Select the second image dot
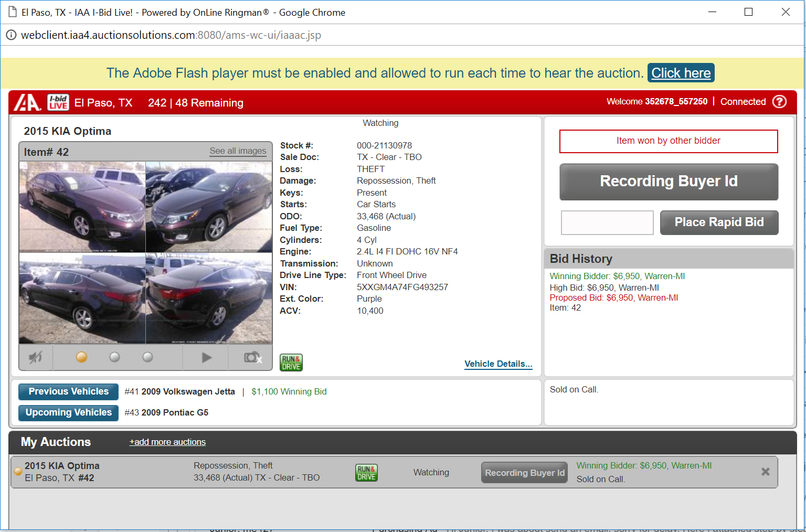Viewport: 806px width, 532px height. pos(114,357)
